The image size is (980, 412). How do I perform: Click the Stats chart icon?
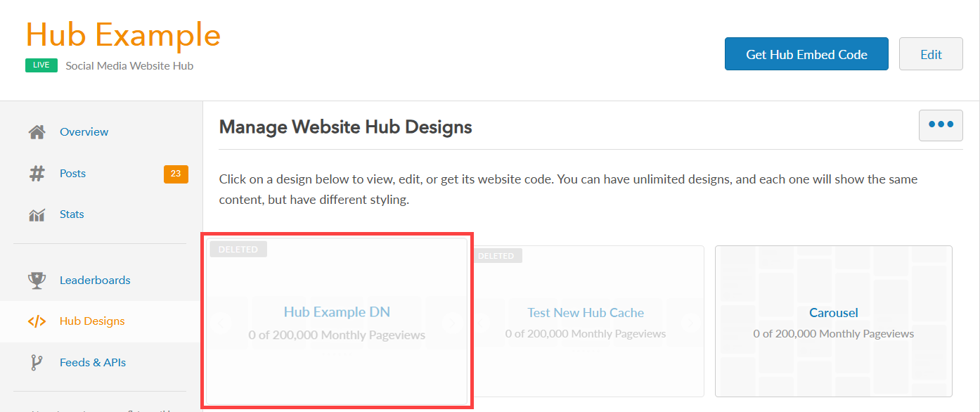[x=37, y=214]
